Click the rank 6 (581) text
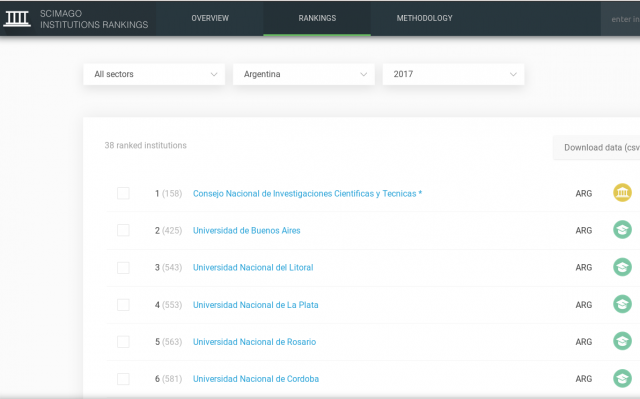 (168, 379)
